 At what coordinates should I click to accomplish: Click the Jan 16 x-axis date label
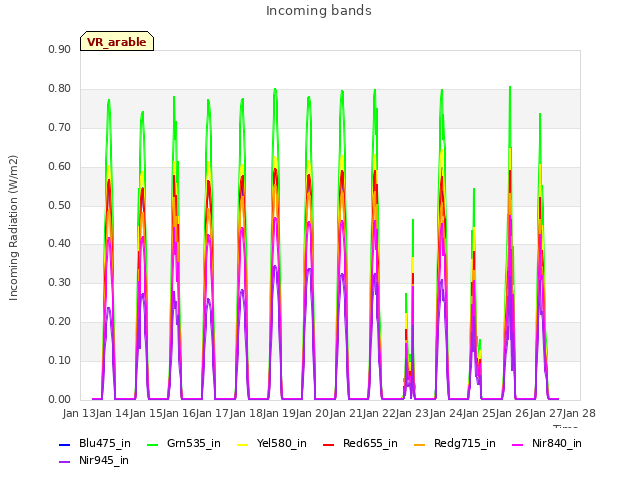(179, 413)
